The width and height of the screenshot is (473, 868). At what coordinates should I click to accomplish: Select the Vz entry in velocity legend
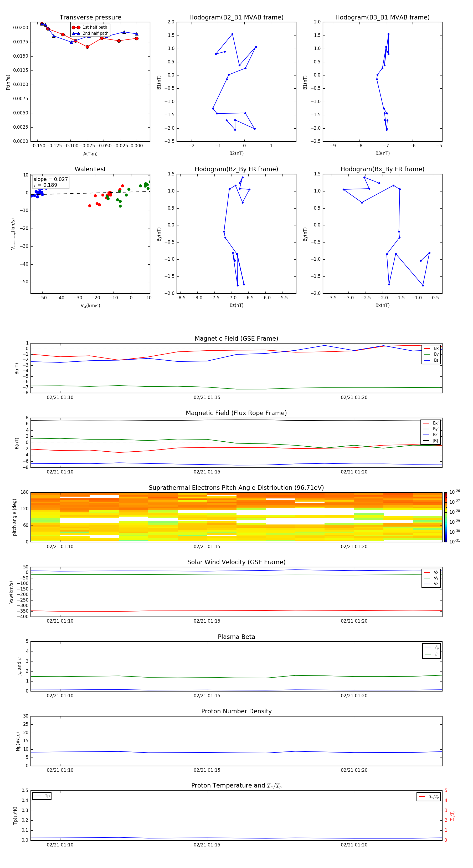431,584
